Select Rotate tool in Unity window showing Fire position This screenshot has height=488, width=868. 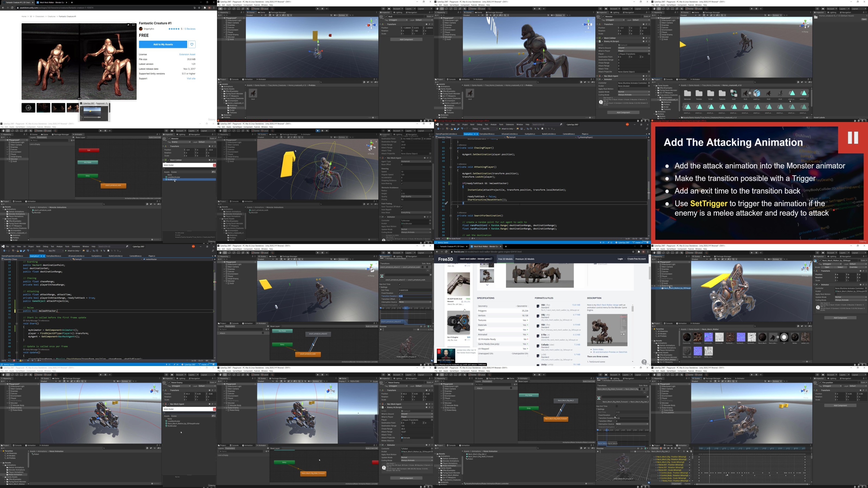[x=663, y=374]
